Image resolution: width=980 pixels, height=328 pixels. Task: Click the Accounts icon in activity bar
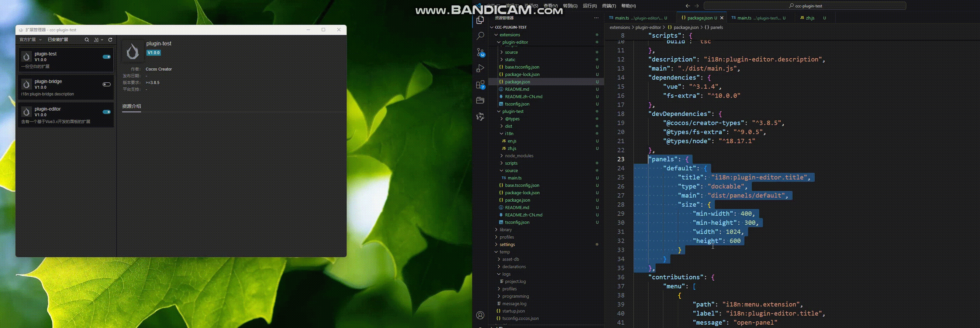click(480, 315)
